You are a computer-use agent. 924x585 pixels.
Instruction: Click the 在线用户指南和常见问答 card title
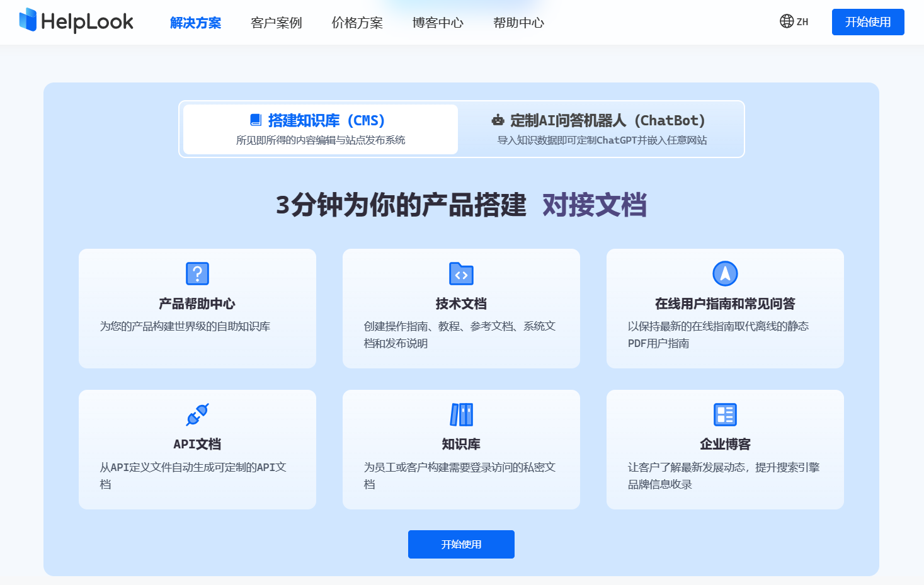[x=725, y=304]
